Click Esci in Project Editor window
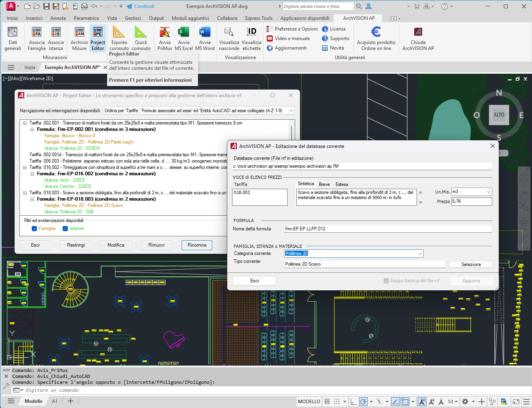The image size is (532, 408). point(35,245)
